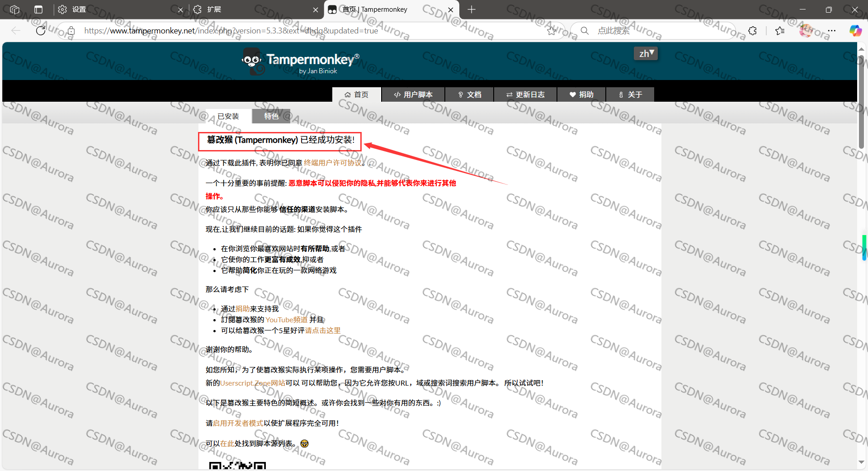Click the scrollbar up arrow
The height and width of the screenshot is (471, 868).
click(861, 49)
